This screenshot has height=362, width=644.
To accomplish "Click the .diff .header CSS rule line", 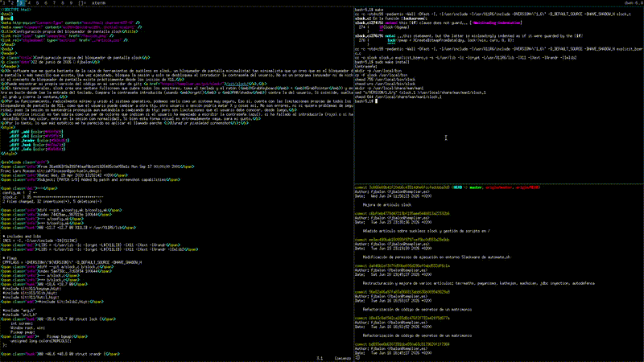I will (x=39, y=140).
